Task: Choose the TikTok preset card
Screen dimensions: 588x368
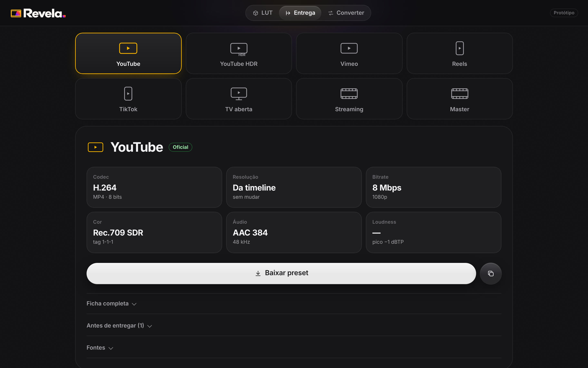Action: pos(128,99)
